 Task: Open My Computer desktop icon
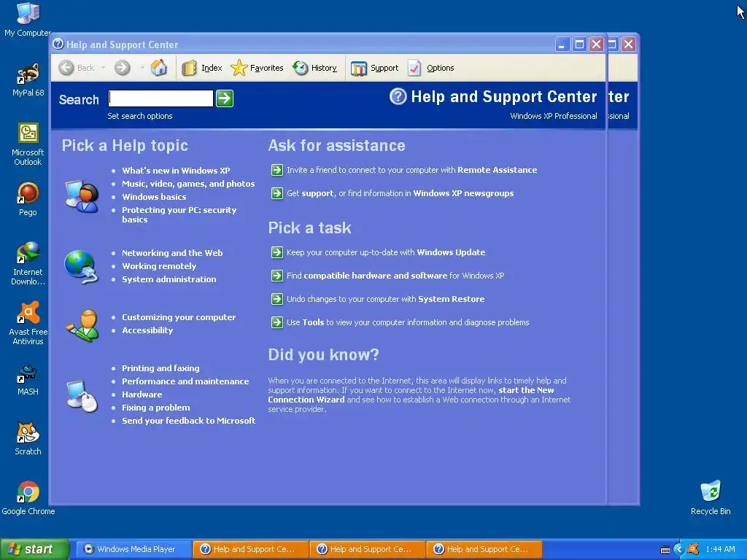tap(28, 20)
